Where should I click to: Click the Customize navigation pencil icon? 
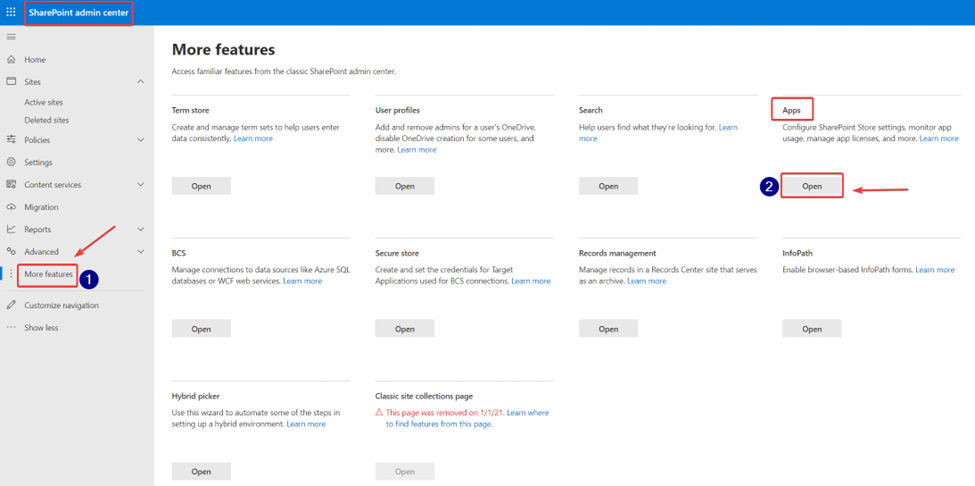point(11,305)
